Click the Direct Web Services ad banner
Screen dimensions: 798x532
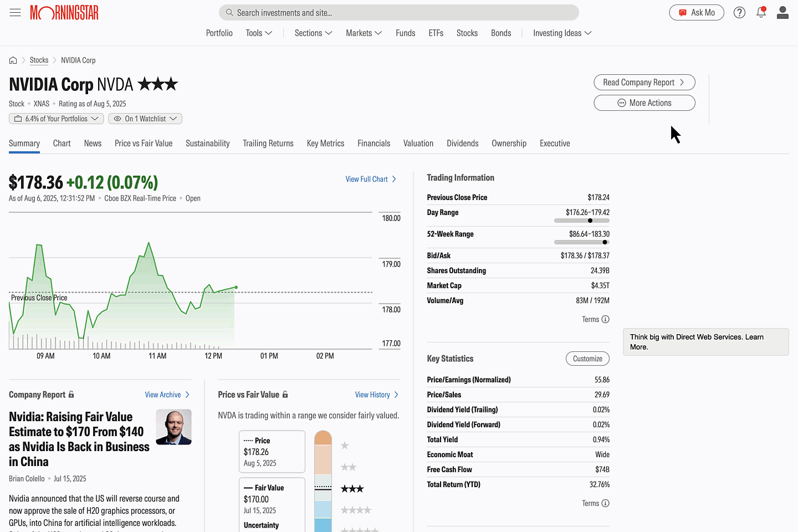tap(705, 342)
